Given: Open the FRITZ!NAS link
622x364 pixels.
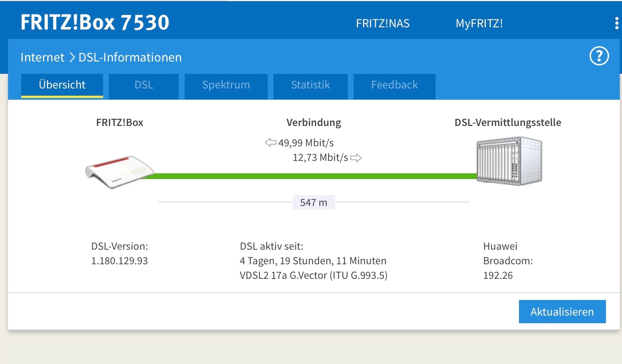Looking at the screenshot, I should click(x=382, y=24).
